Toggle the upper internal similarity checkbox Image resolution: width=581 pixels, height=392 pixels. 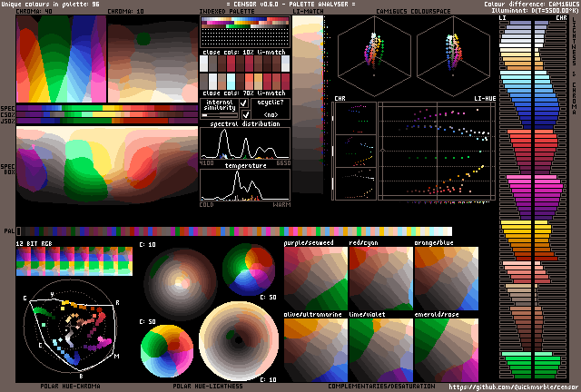(x=243, y=104)
